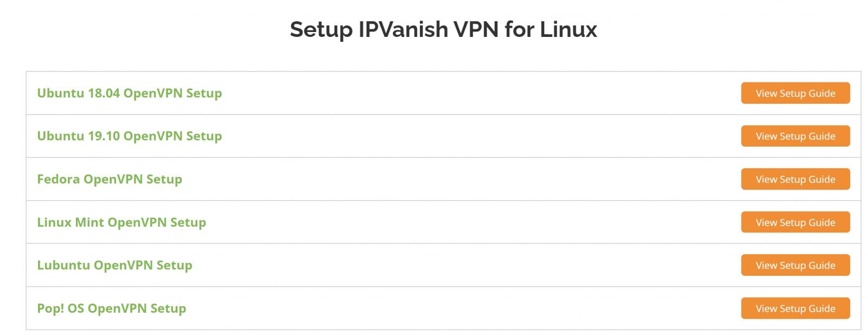Click View Setup Guide for Fedora
The width and height of the screenshot is (868, 335).
pos(795,179)
